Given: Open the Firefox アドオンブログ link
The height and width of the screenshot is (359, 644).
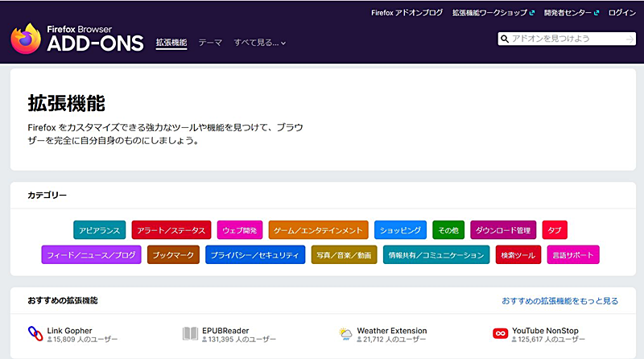Looking at the screenshot, I should 407,13.
